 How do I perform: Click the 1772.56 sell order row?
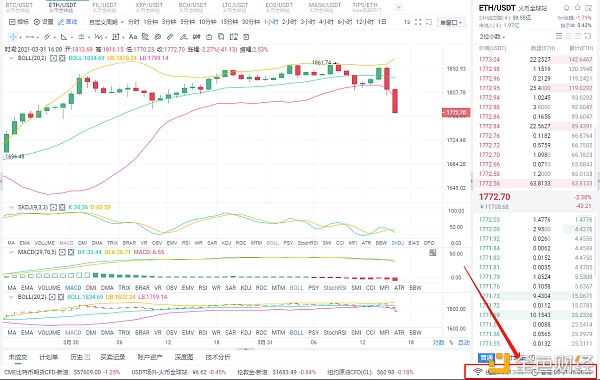point(535,183)
